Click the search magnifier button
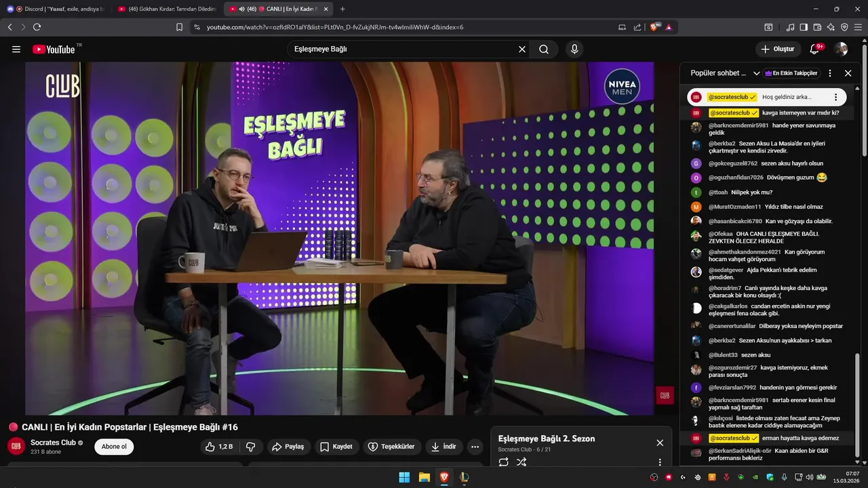 [544, 49]
